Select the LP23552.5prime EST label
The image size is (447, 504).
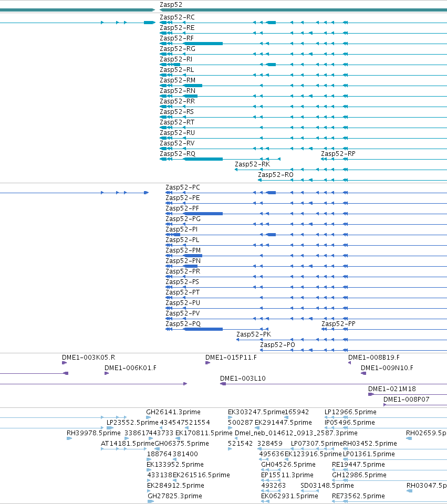coord(132,423)
